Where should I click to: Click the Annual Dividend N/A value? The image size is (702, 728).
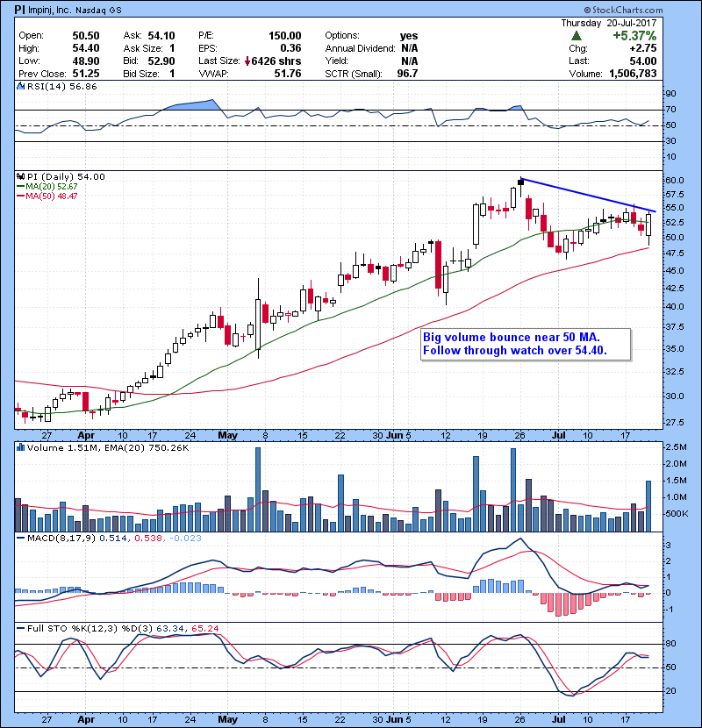(x=410, y=48)
